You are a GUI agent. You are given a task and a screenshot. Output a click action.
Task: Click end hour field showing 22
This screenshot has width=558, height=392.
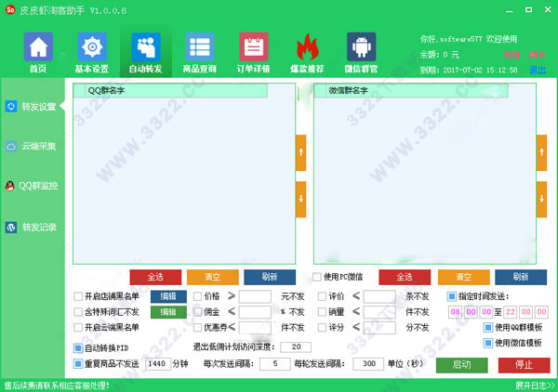pos(511,312)
